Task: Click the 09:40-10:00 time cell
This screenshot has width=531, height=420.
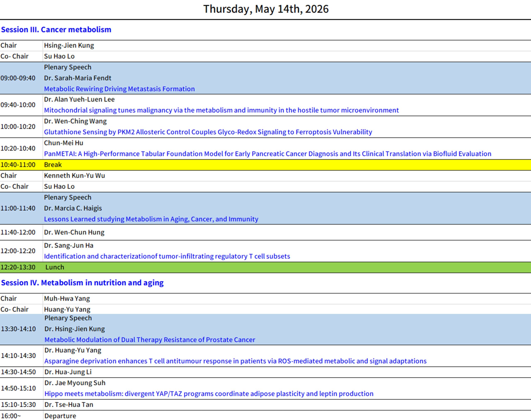Action: (x=18, y=105)
